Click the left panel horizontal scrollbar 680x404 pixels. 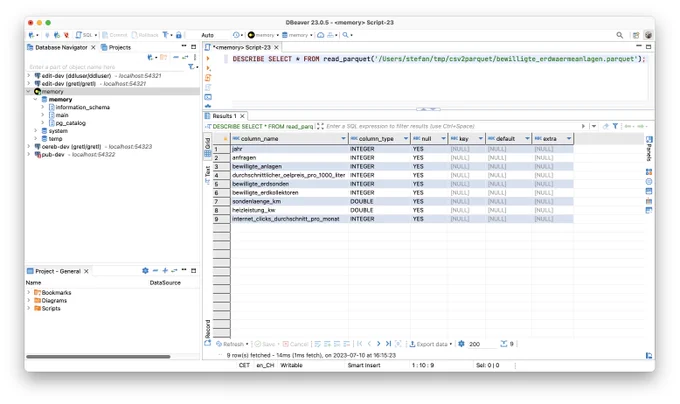click(98, 357)
